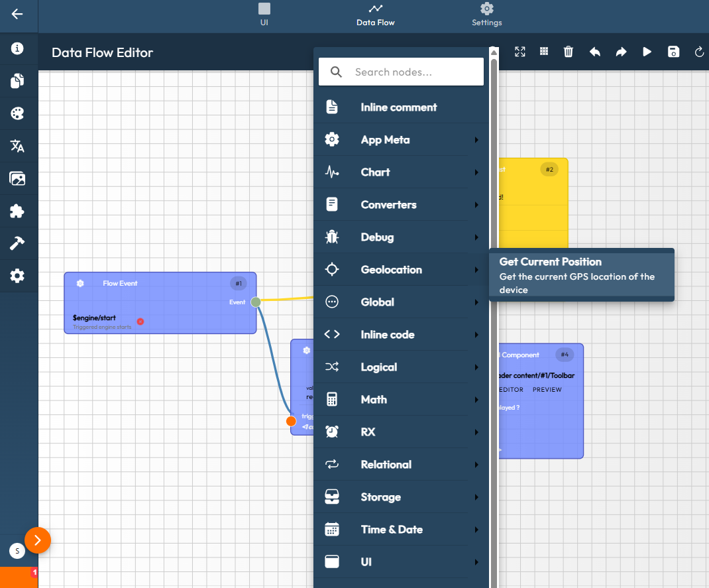The height and width of the screenshot is (588, 709).
Task: Click the fit-to-screen expand icon
Action: (x=520, y=52)
